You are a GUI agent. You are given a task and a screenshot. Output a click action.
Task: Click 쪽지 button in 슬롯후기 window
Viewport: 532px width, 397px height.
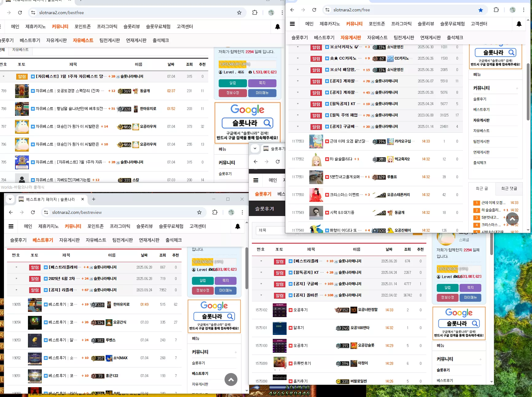click(x=470, y=288)
